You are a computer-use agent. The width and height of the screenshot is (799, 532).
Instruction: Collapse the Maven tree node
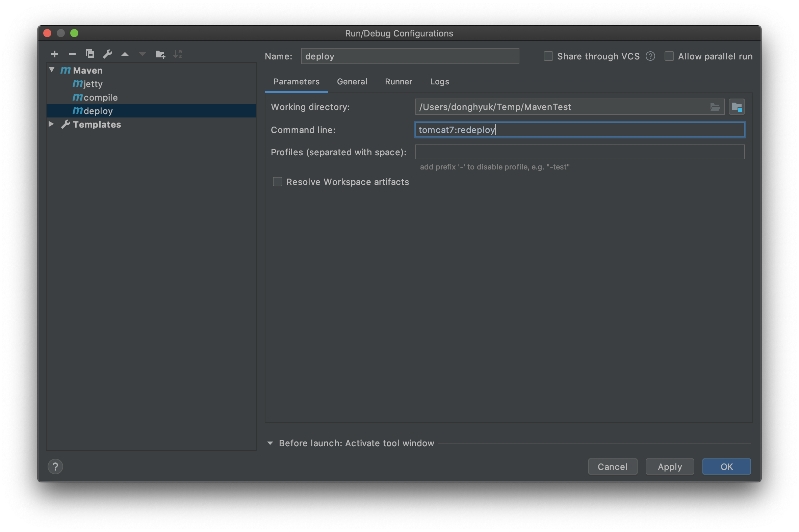(52, 70)
